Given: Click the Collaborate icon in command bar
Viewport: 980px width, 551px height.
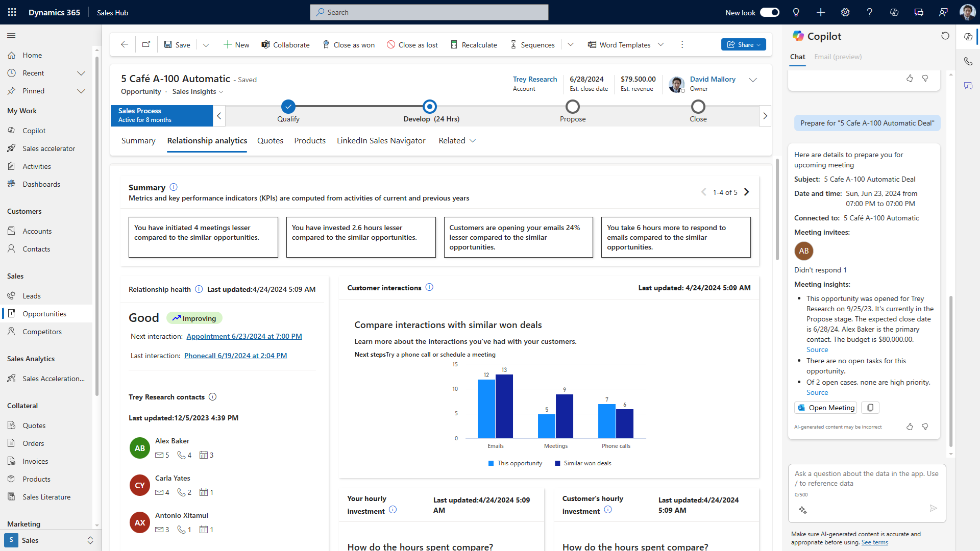Looking at the screenshot, I should click(x=265, y=45).
